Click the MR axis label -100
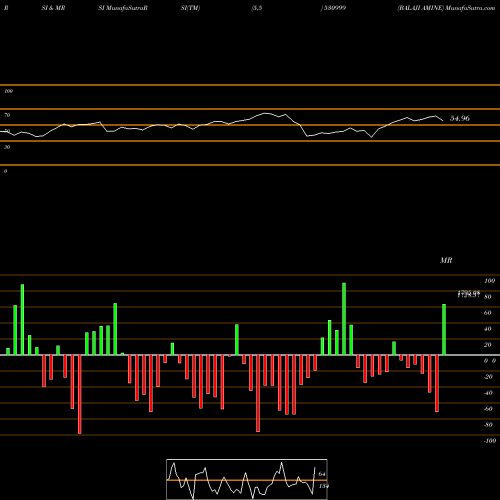Image resolution: width=500 pixels, height=500 pixels. 490,441
